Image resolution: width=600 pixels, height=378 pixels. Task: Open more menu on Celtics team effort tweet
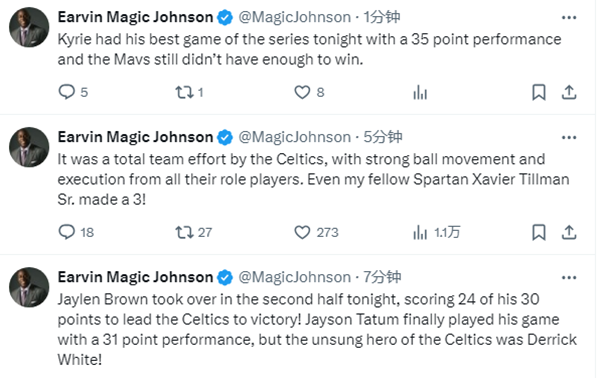(x=569, y=137)
